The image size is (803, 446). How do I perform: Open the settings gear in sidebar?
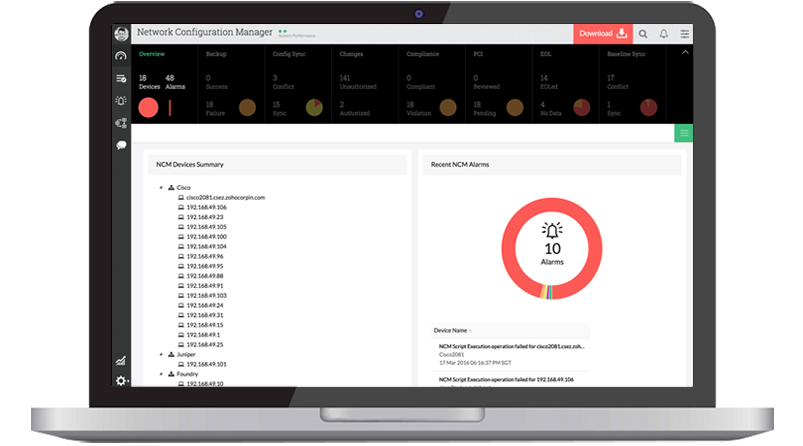(121, 380)
